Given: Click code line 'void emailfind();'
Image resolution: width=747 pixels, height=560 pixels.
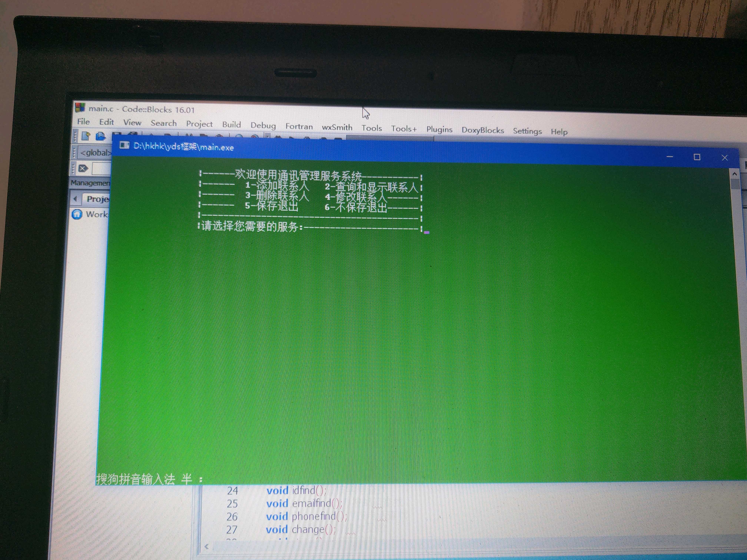Looking at the screenshot, I should [x=304, y=503].
